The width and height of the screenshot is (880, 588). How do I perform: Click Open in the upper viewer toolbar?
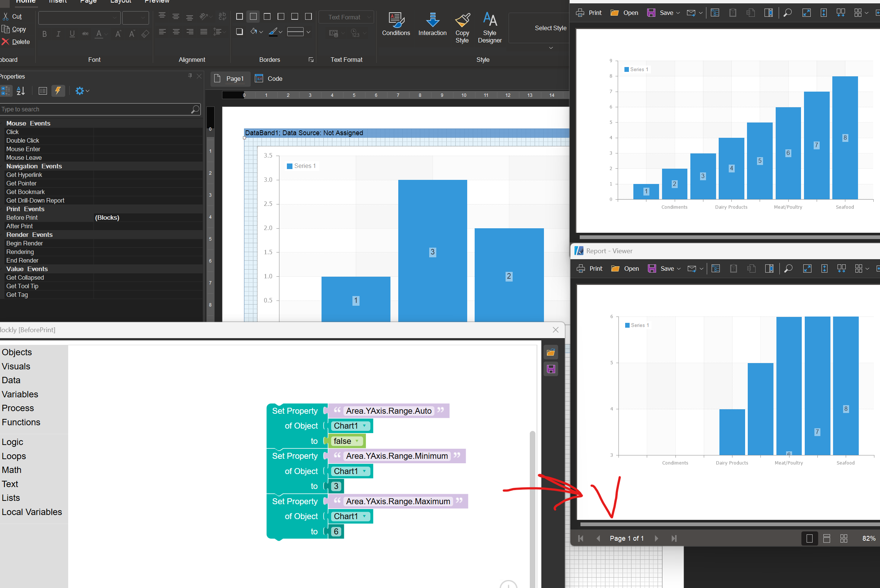coord(624,13)
